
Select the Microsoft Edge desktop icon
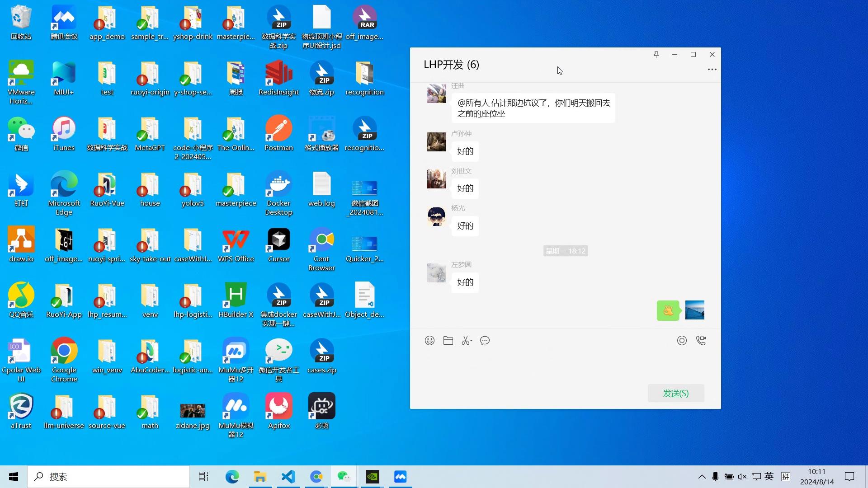tap(64, 194)
